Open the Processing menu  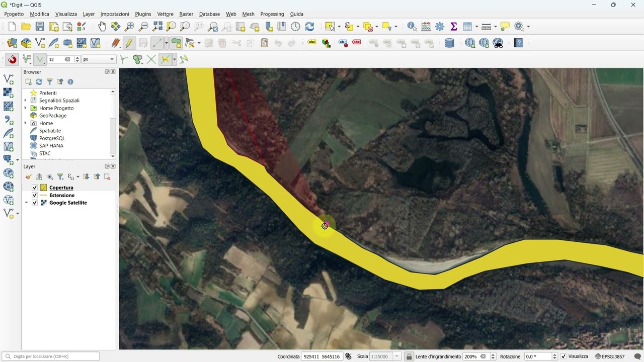(272, 14)
